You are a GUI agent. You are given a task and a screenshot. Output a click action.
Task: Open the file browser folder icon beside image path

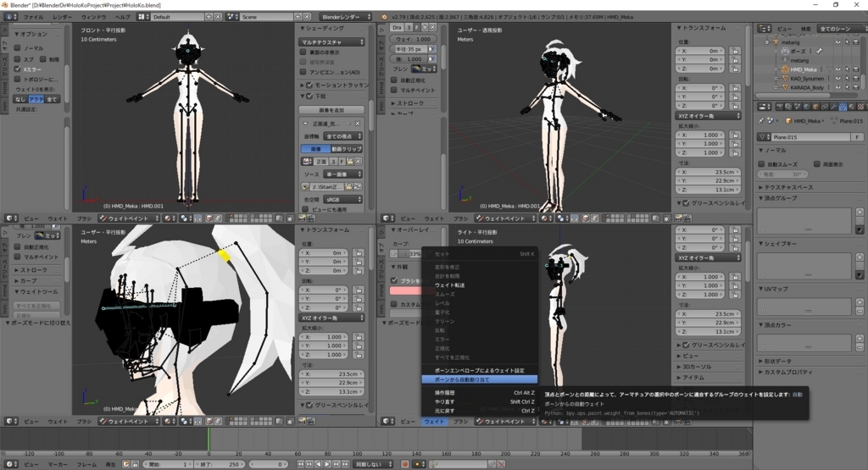pyautogui.click(x=349, y=186)
